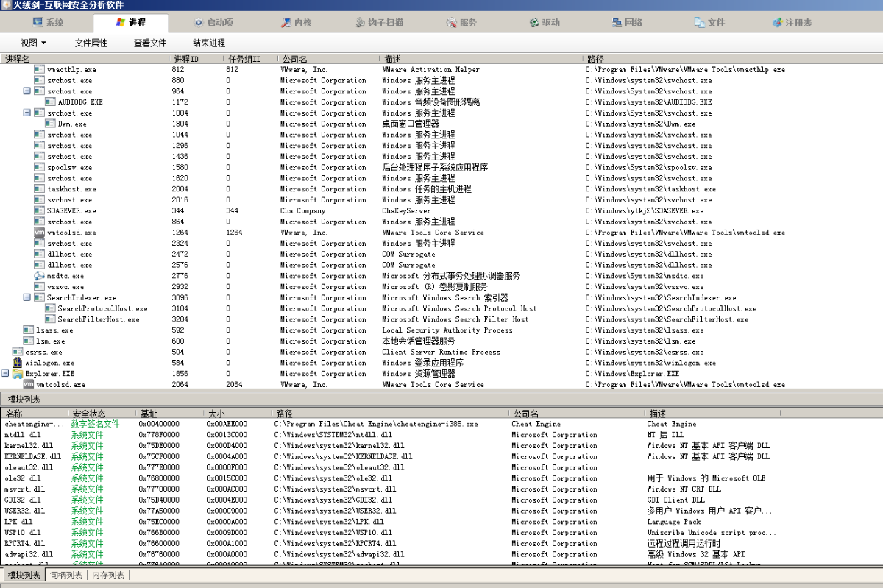Sort processes by 公司名 column
The image size is (883, 588).
[328, 59]
